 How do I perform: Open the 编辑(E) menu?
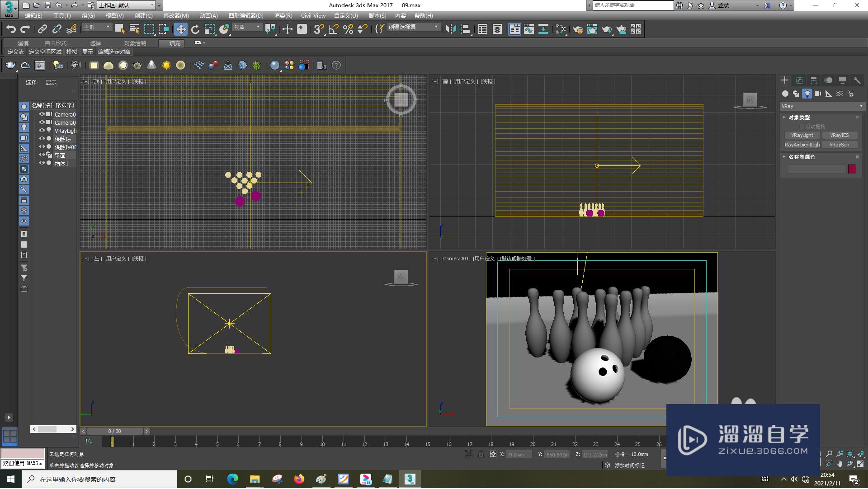click(x=33, y=16)
